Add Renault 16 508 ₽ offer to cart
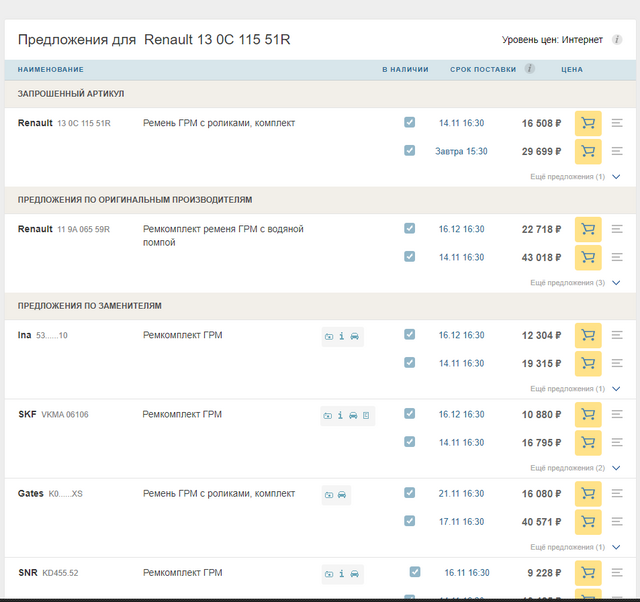640x602 pixels. pos(588,123)
